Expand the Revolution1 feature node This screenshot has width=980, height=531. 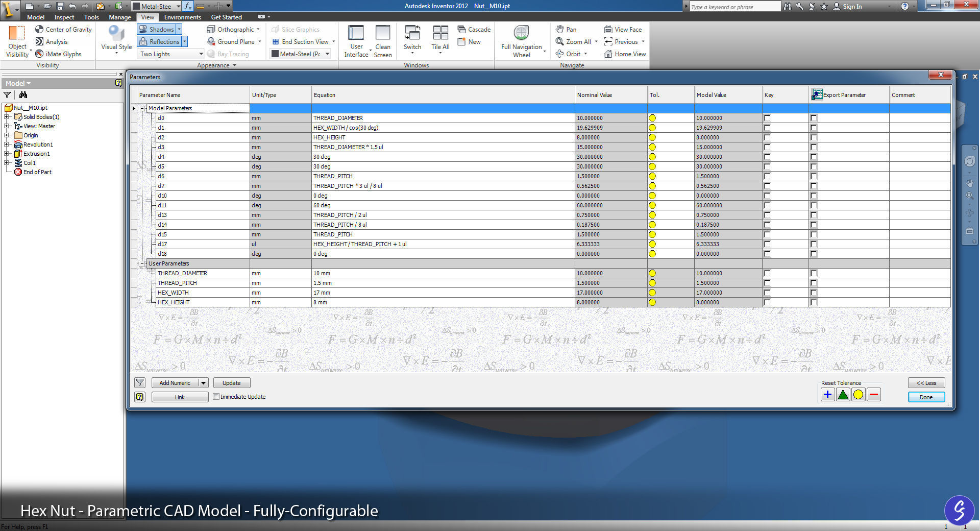(7, 144)
